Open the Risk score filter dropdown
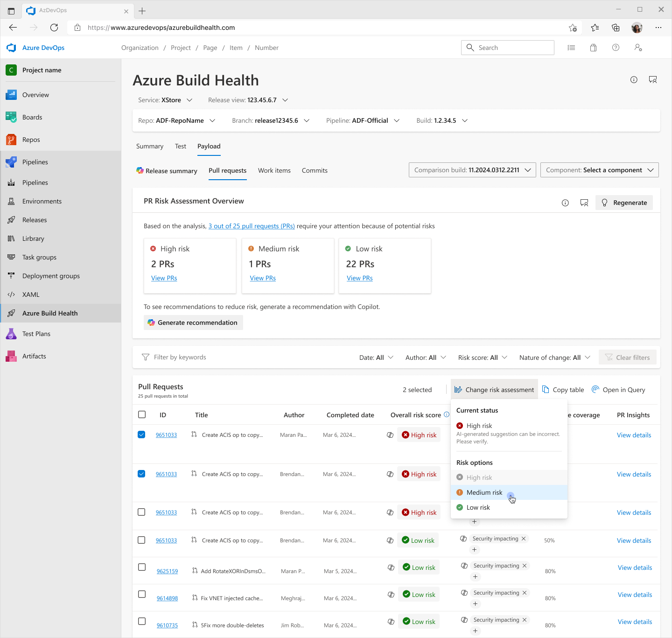The image size is (672, 638). 483,358
